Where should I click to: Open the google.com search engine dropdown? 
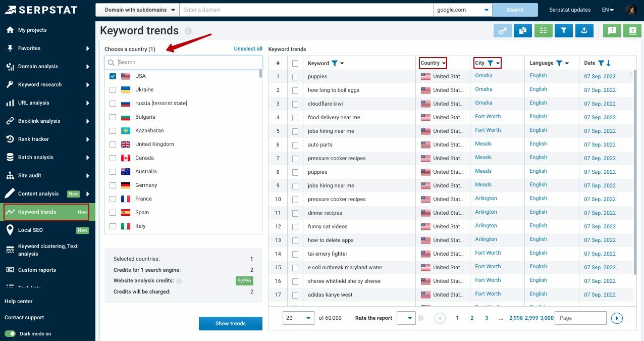pyautogui.click(x=463, y=10)
